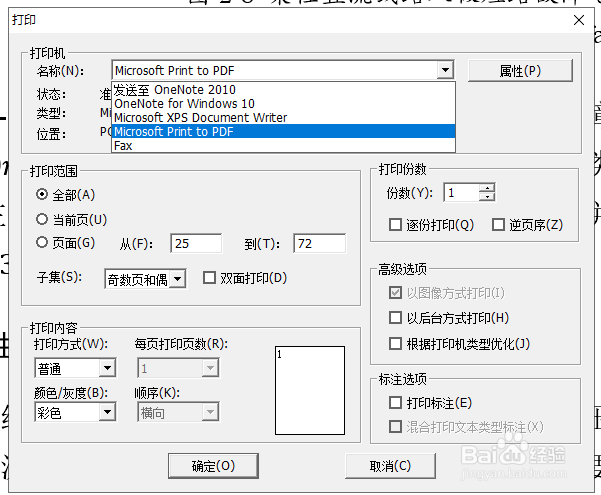Choose OneNote for Windows 10 printer
Image resolution: width=601 pixels, height=495 pixels.
283,104
